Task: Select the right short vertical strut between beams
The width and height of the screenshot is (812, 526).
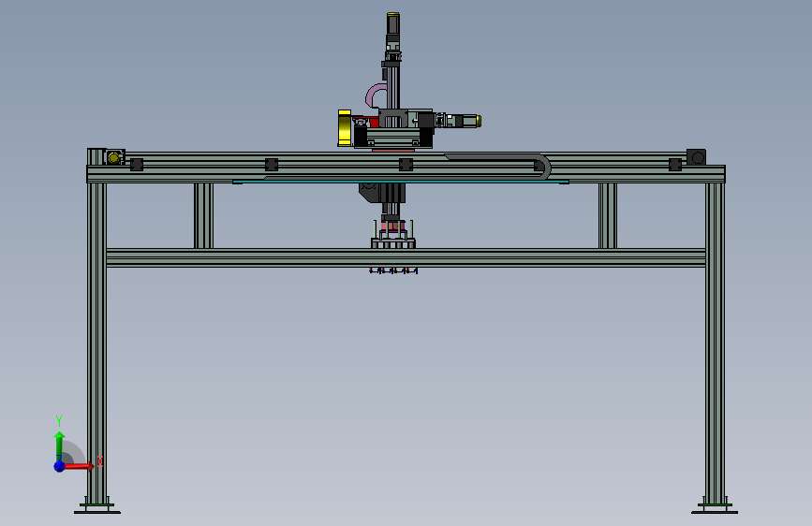Action: 608,215
